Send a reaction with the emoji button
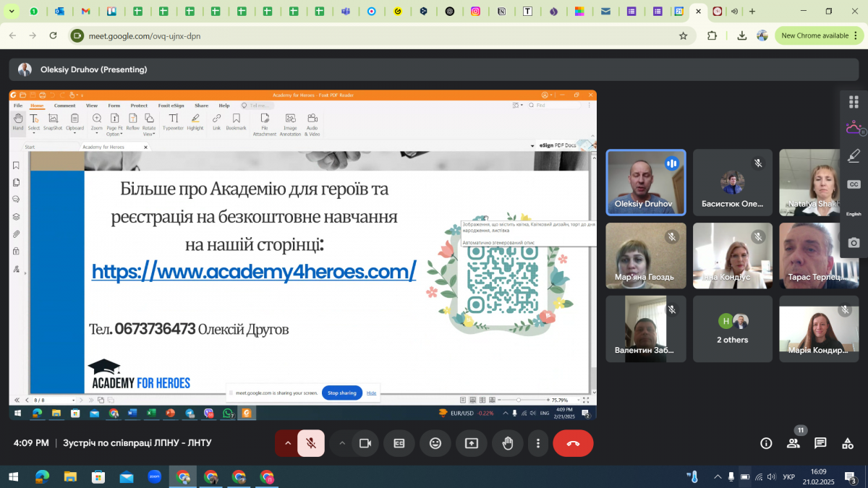Image resolution: width=868 pixels, height=488 pixels. [x=435, y=443]
